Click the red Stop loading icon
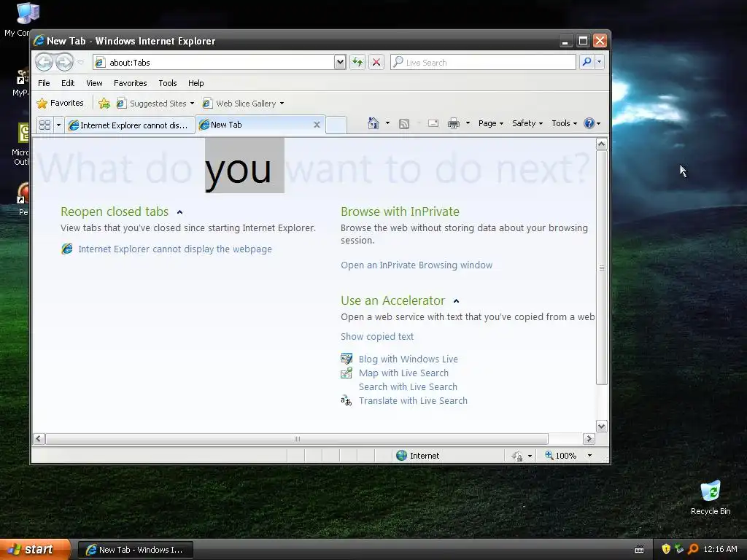Viewport: 747px width, 560px height. click(376, 63)
